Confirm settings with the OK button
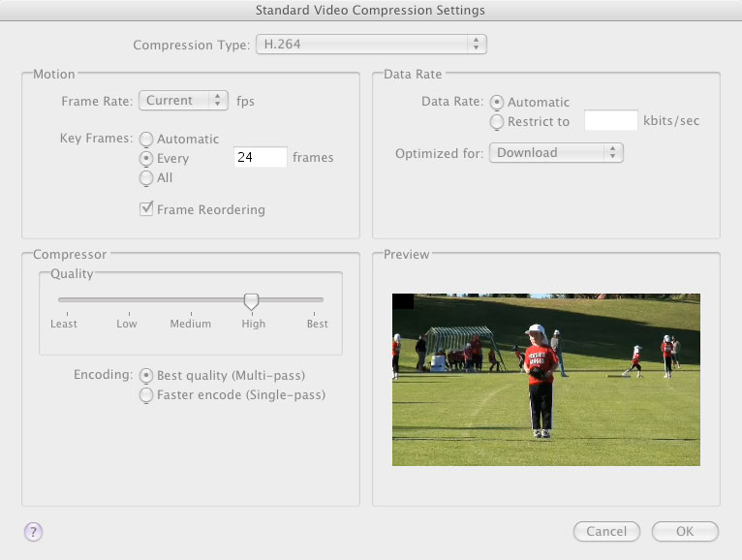The height and width of the screenshot is (560, 742). pyautogui.click(x=685, y=531)
